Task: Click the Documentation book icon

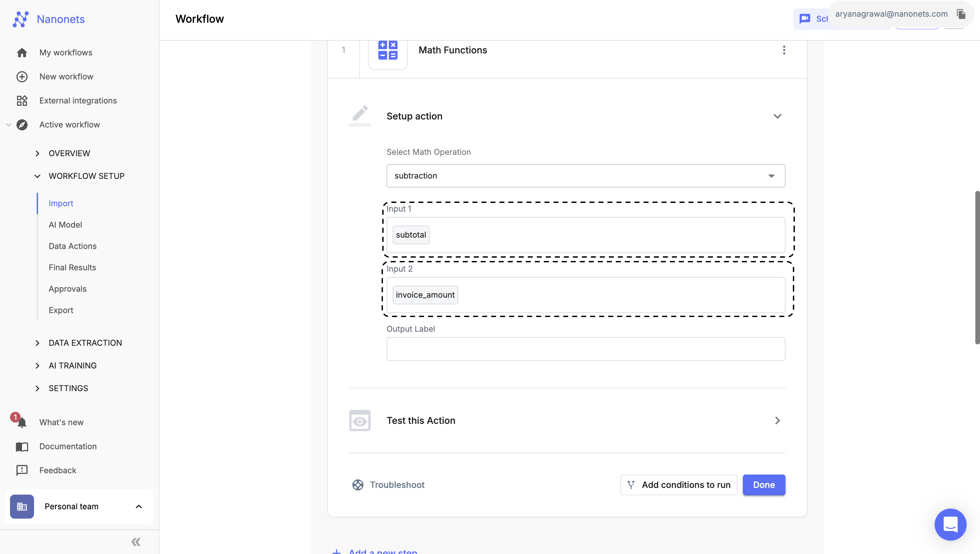Action: pos(22,446)
